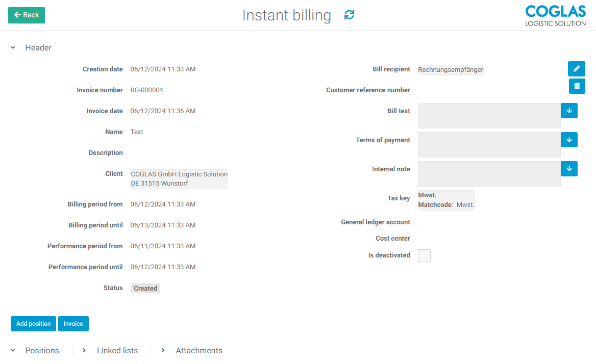Click the COGLAS GmbH client box

179,179
